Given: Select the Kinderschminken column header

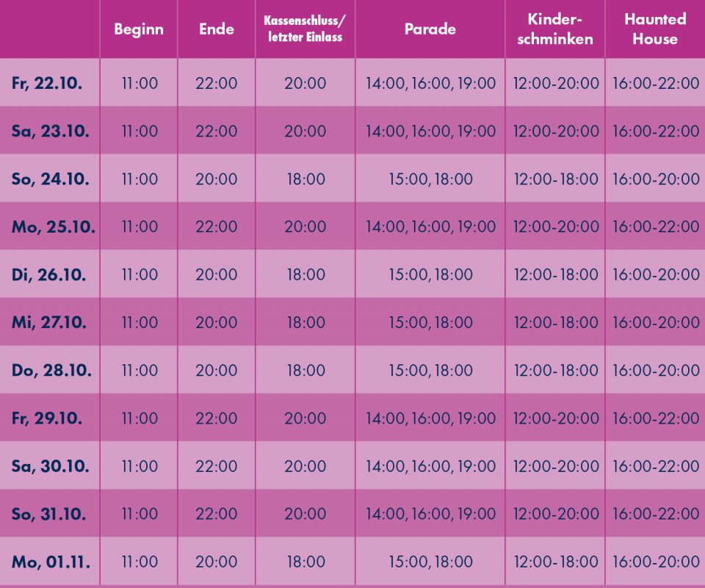Looking at the screenshot, I should pos(555,29).
